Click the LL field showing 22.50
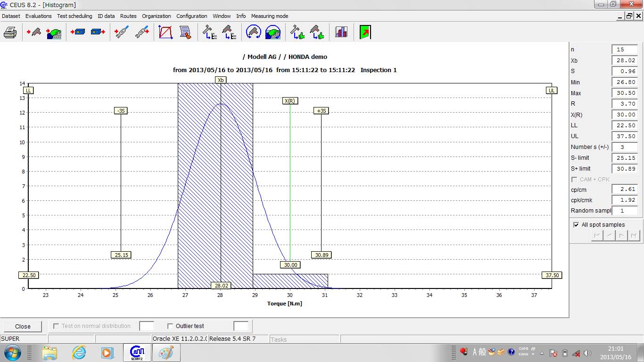The width and height of the screenshot is (644, 362). tap(625, 125)
